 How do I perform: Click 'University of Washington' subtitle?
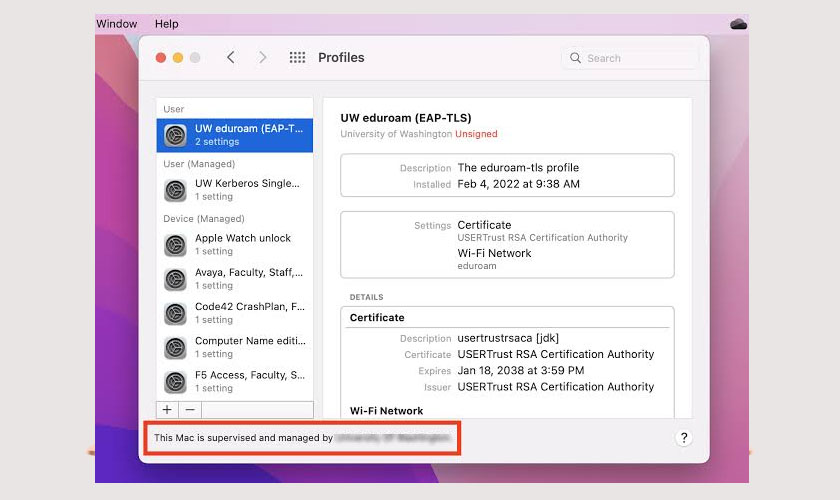pyautogui.click(x=396, y=134)
